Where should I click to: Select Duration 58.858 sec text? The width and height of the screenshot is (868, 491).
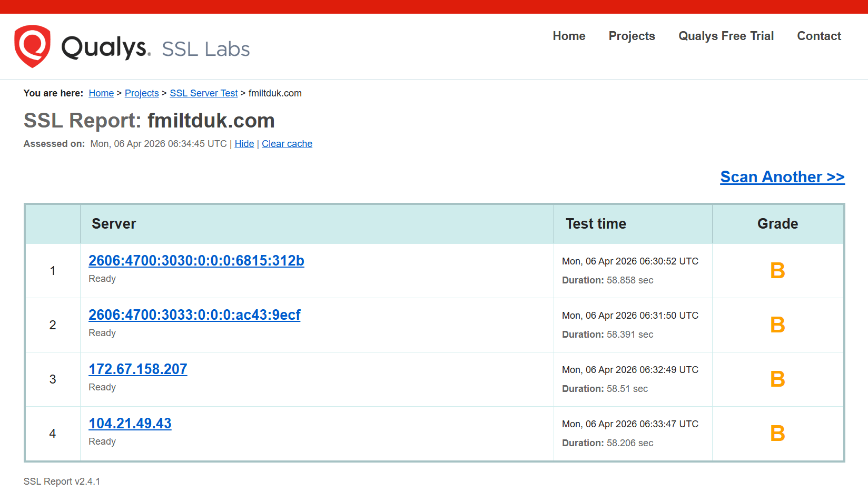tap(607, 280)
